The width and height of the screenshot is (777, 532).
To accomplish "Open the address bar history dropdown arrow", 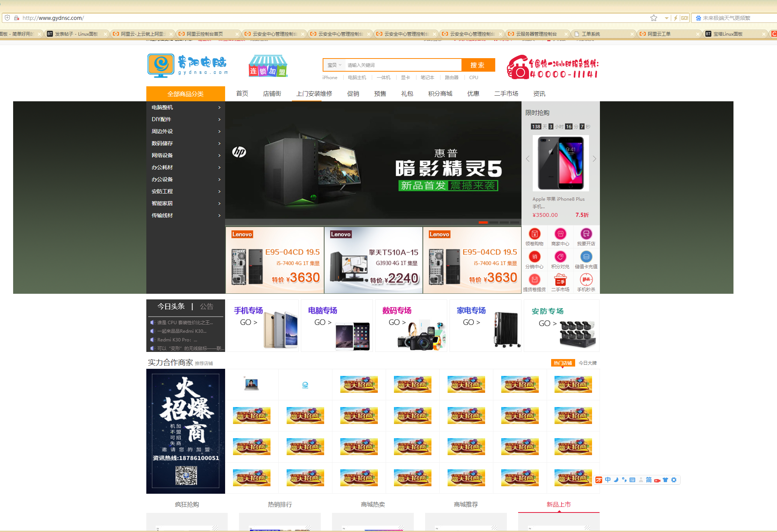I will point(666,18).
